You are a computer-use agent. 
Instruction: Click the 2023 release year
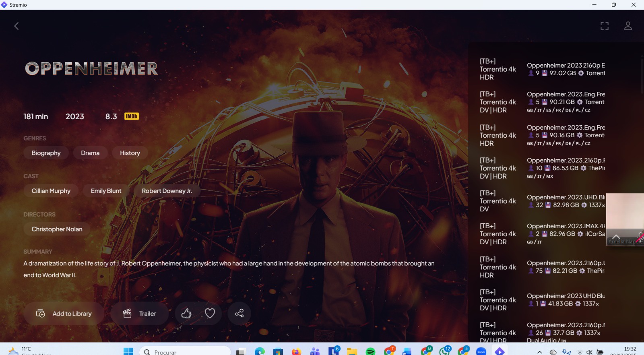[x=75, y=116]
